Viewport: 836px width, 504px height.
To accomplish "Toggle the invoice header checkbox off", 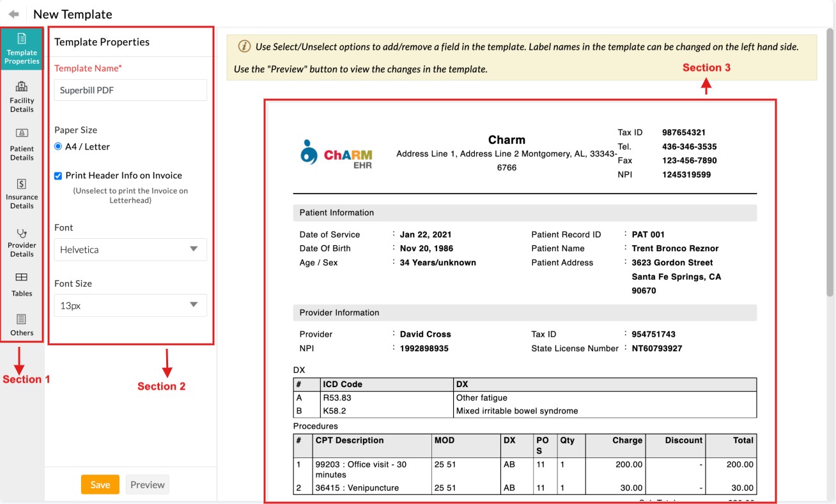I will tap(58, 176).
